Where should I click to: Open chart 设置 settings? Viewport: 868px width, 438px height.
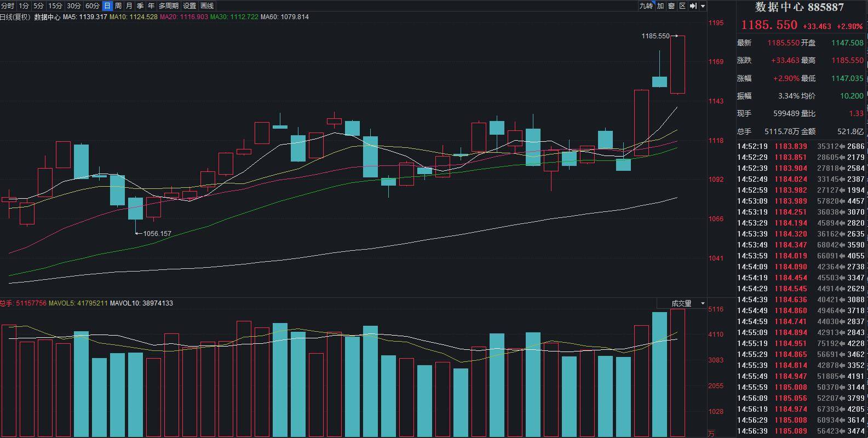[189, 5]
